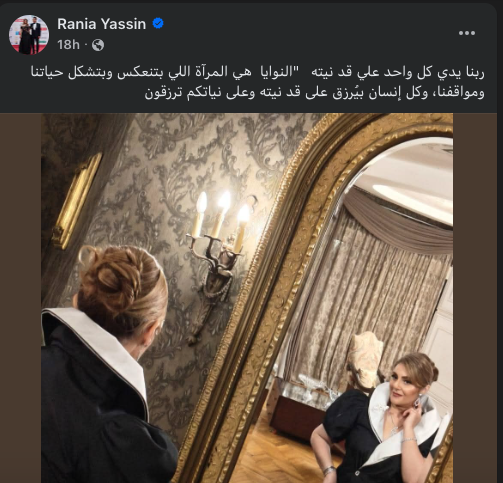
Task: Open the Rania Yassin profile name link
Action: (101, 24)
